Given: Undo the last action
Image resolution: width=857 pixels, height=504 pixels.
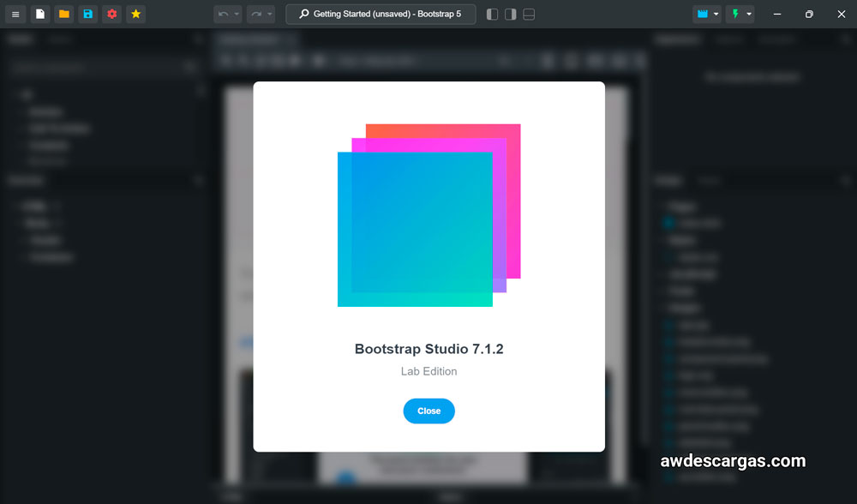Looking at the screenshot, I should coord(223,15).
